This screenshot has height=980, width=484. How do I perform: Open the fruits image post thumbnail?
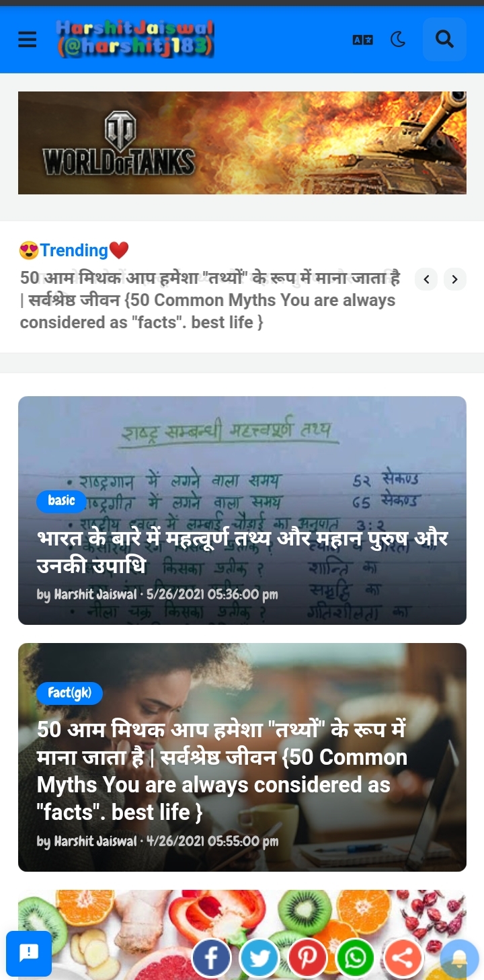(x=242, y=934)
